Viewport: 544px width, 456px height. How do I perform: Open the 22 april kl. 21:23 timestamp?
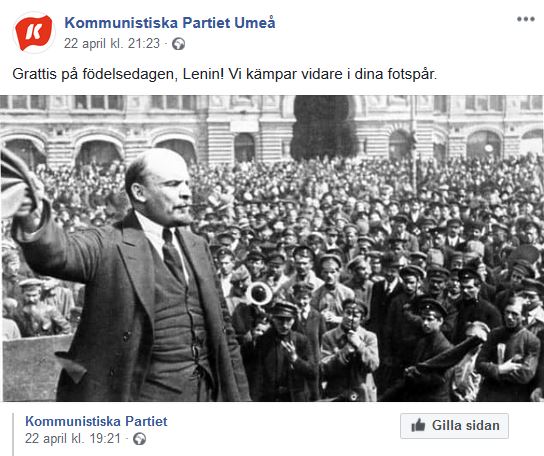click(112, 44)
